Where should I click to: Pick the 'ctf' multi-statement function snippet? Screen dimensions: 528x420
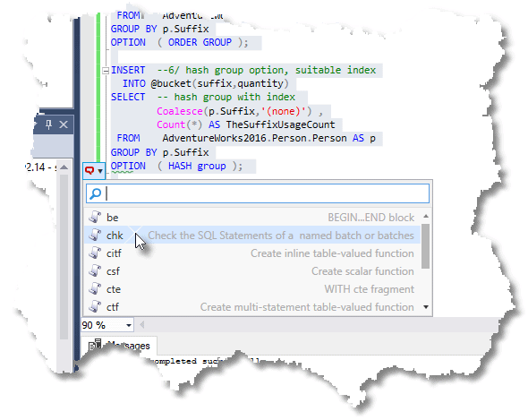(x=251, y=307)
